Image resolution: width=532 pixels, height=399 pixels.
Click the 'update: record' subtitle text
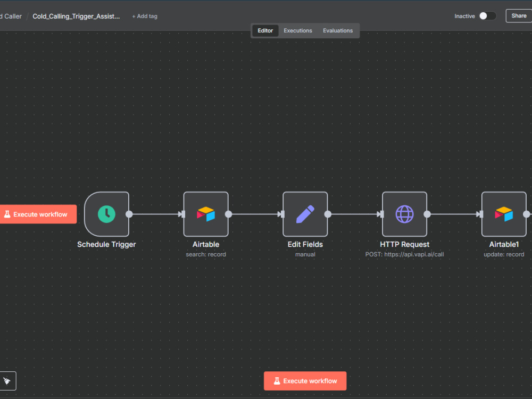pos(504,254)
